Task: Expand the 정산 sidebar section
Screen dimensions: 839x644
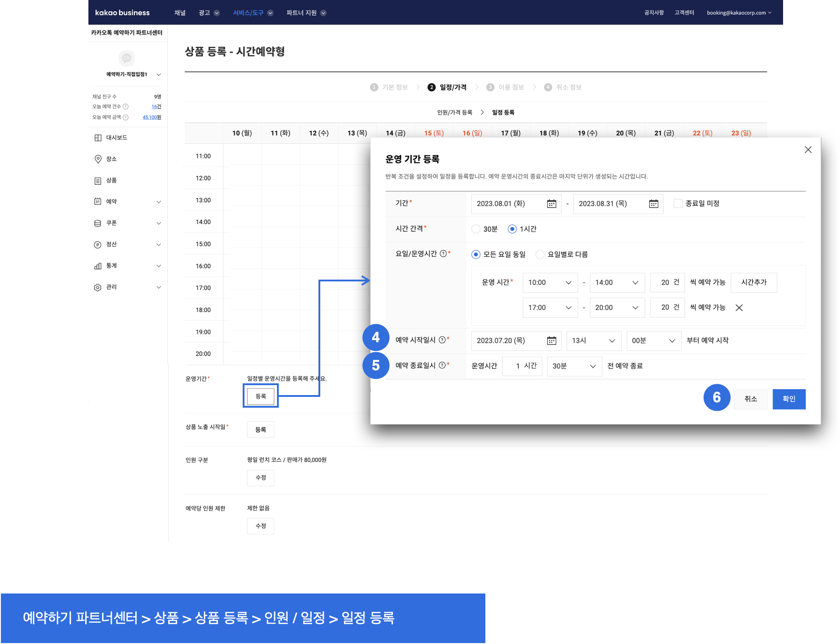Action: 158,245
